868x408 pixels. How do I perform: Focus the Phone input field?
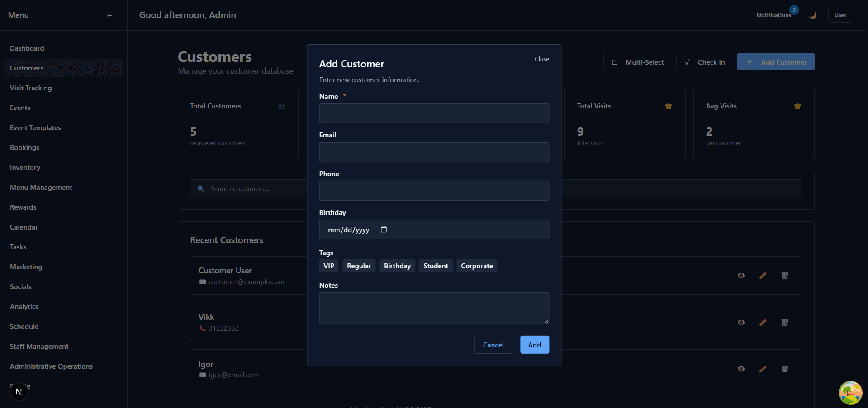[x=434, y=191]
